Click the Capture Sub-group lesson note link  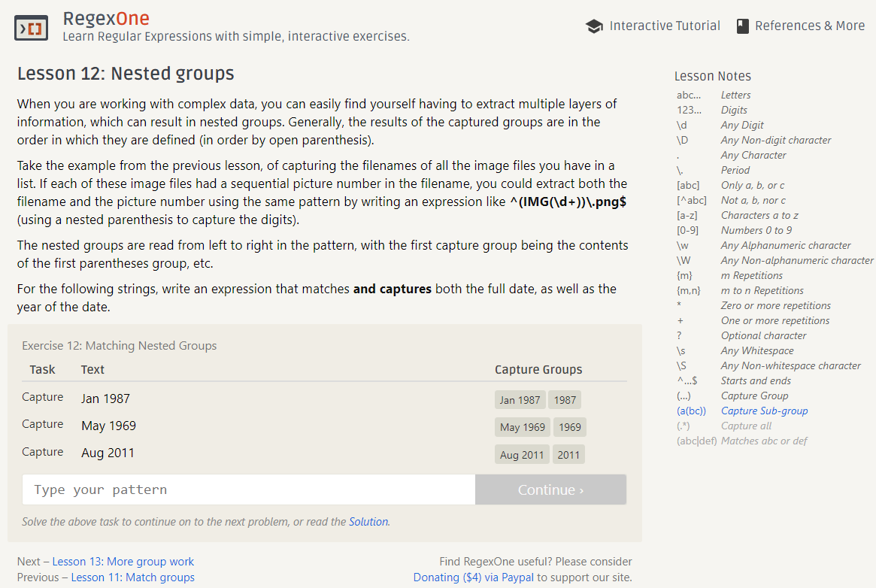(x=764, y=411)
